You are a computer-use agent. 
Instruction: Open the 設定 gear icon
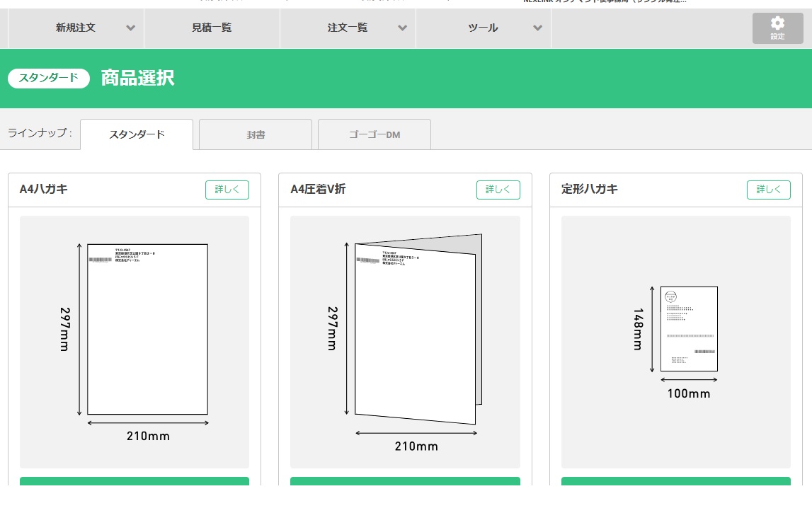tap(777, 28)
